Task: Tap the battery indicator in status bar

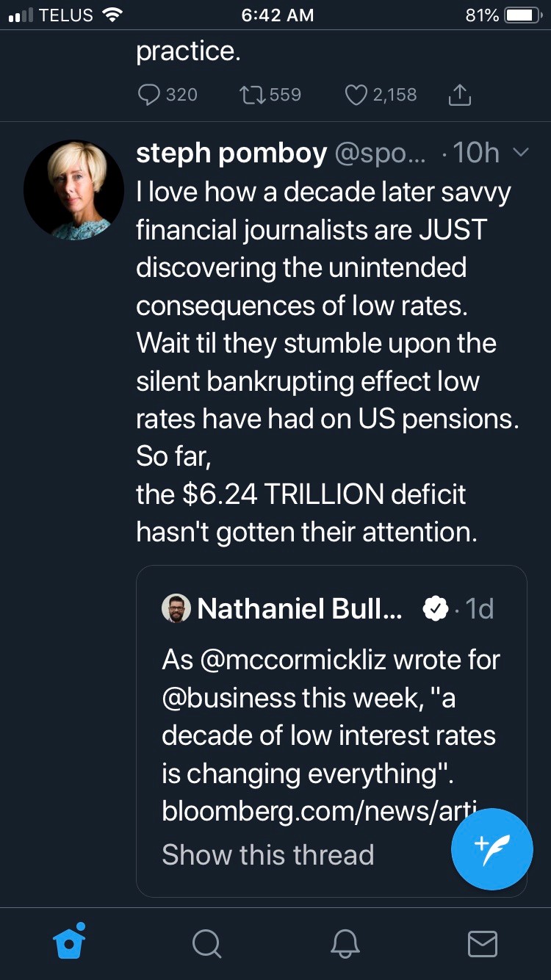Action: click(522, 15)
